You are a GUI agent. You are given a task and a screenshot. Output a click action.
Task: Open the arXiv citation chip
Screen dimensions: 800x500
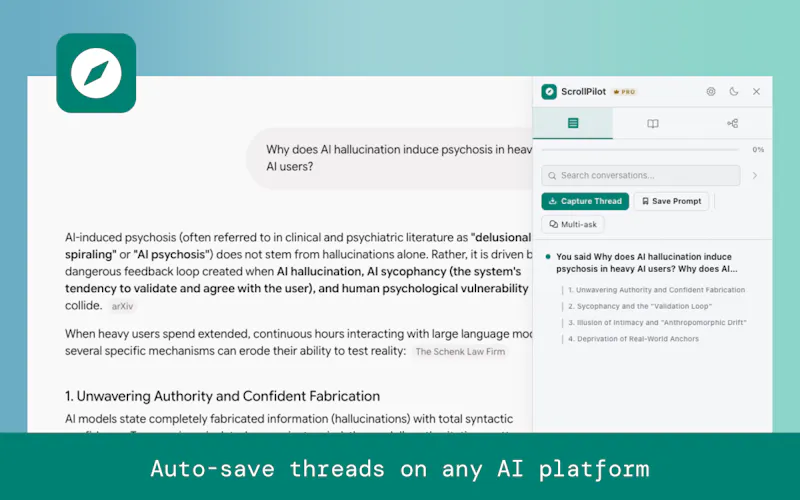click(x=122, y=306)
